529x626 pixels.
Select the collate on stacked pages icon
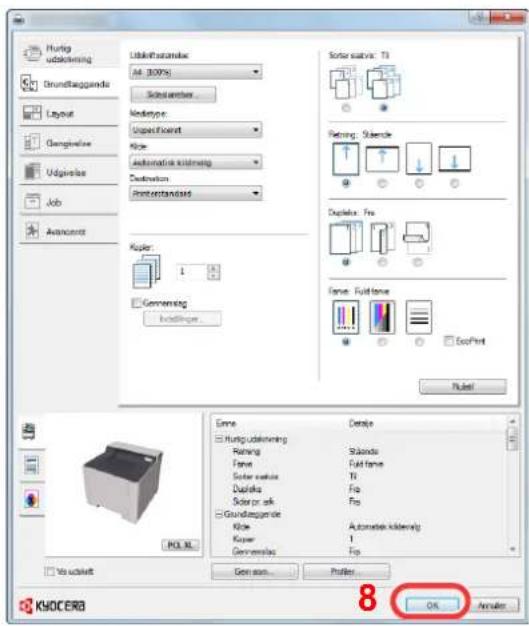384,83
